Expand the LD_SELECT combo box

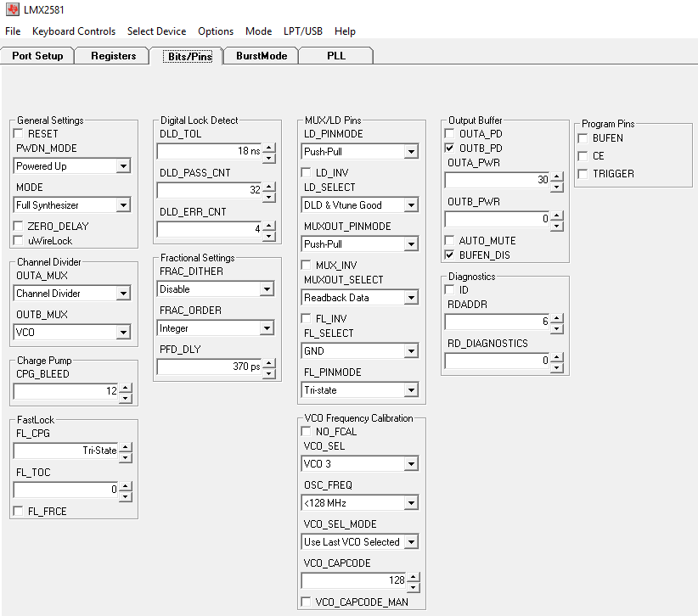click(411, 205)
